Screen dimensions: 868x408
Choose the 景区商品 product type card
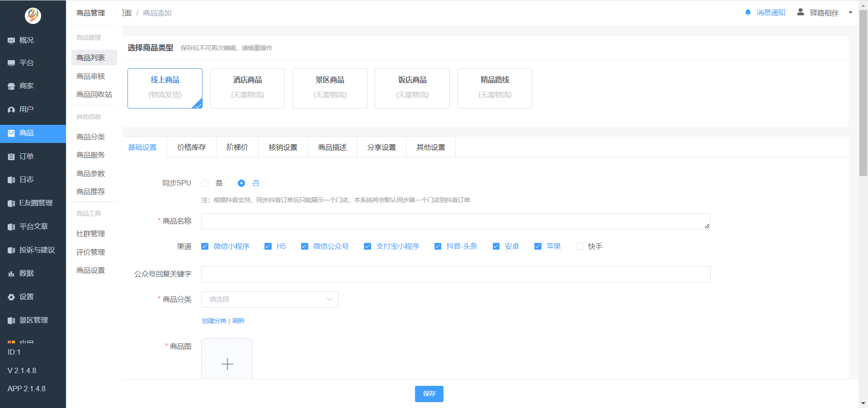click(x=330, y=88)
